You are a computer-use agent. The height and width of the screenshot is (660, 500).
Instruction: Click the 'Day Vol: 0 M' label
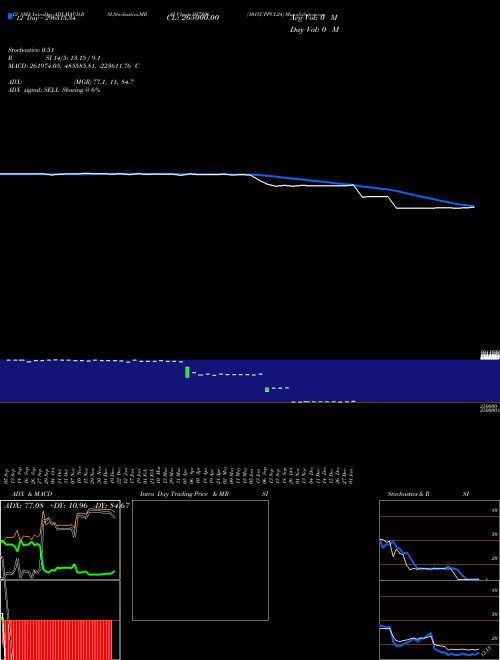click(x=314, y=30)
